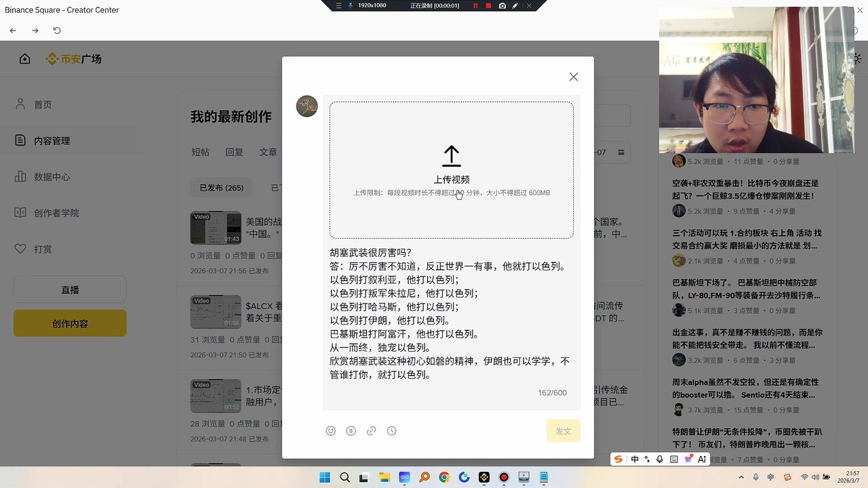Screen dimensions: 868x488
Task: Click author avatar beside 3.2k 浏览量
Action: point(679,360)
